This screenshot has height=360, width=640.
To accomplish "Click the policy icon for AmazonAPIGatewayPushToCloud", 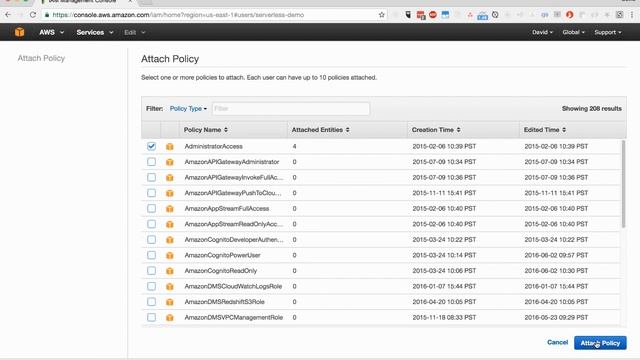I will (170, 193).
